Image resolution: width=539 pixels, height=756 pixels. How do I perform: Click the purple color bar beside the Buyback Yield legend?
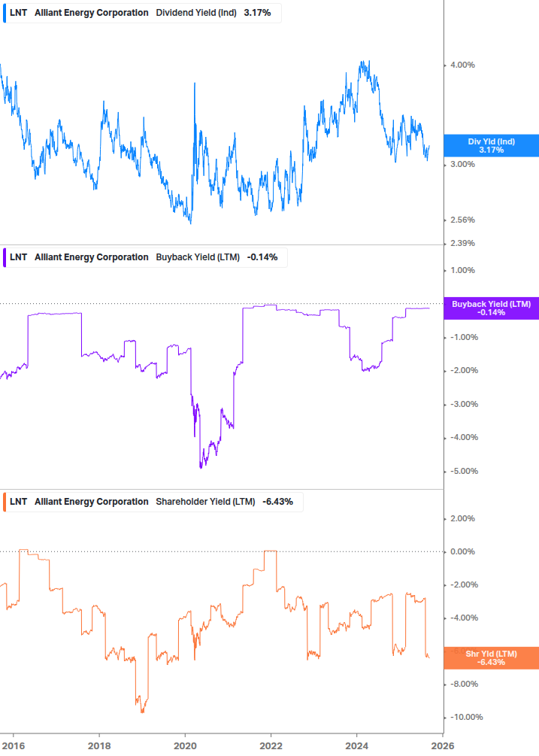[5, 257]
